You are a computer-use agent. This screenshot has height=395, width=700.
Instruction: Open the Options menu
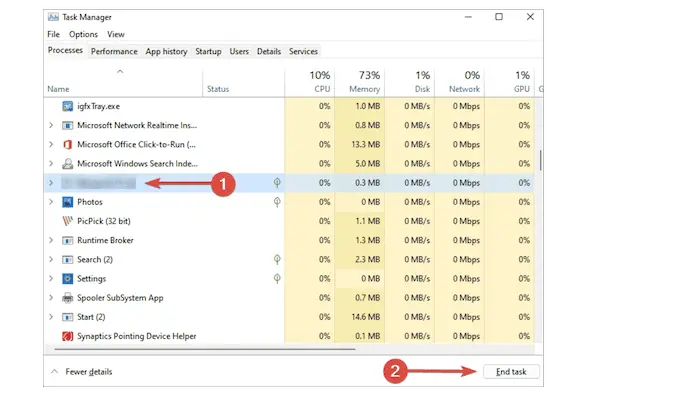83,34
